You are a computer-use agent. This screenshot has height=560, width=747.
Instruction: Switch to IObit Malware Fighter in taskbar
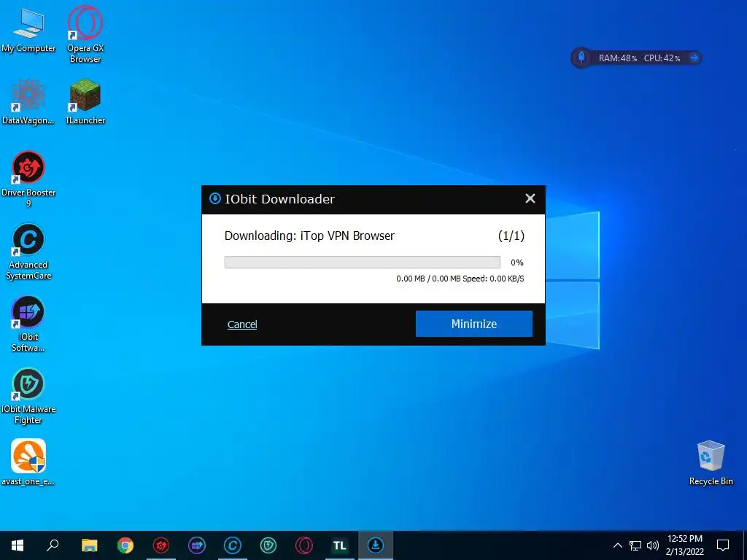coord(268,545)
